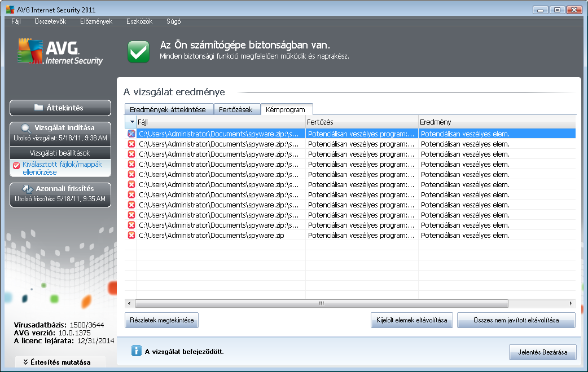Click Kijelölt elemek eltávolítása

pyautogui.click(x=412, y=320)
